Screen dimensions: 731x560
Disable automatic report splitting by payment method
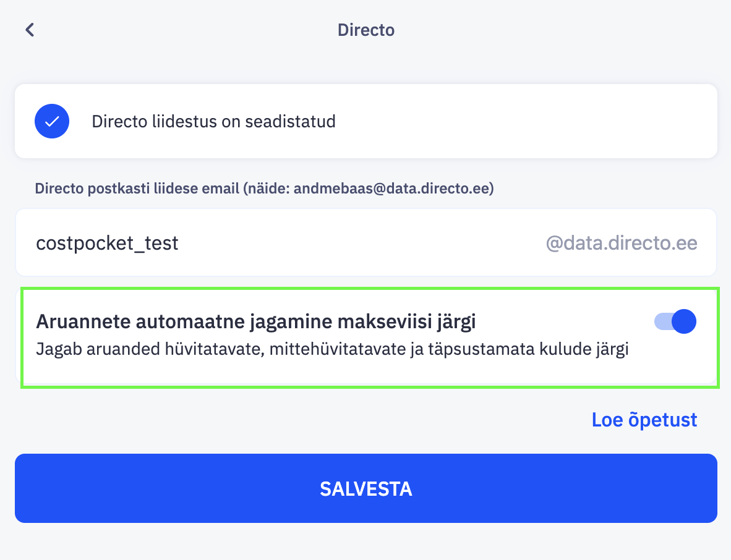click(x=675, y=321)
